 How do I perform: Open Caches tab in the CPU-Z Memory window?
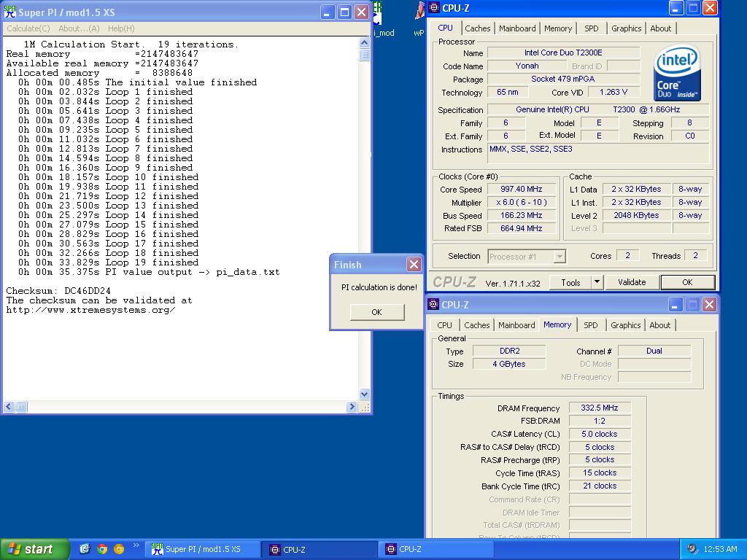[x=477, y=325]
